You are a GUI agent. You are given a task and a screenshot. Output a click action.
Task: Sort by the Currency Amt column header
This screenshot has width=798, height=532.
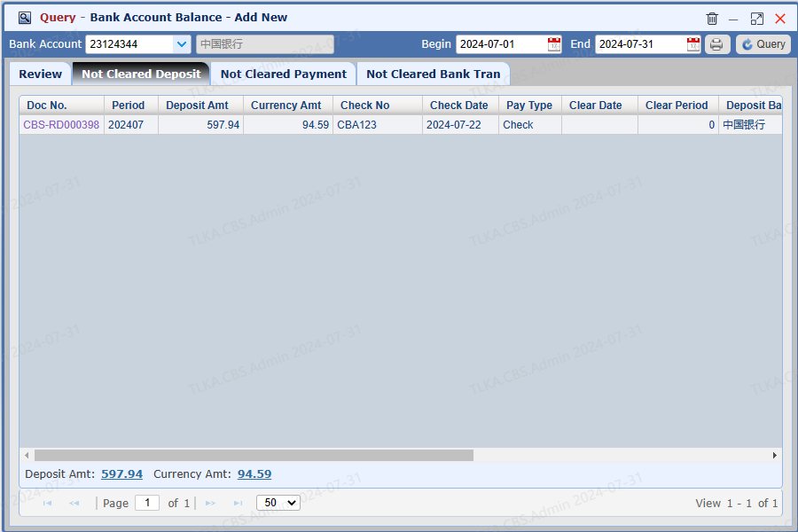[288, 106]
